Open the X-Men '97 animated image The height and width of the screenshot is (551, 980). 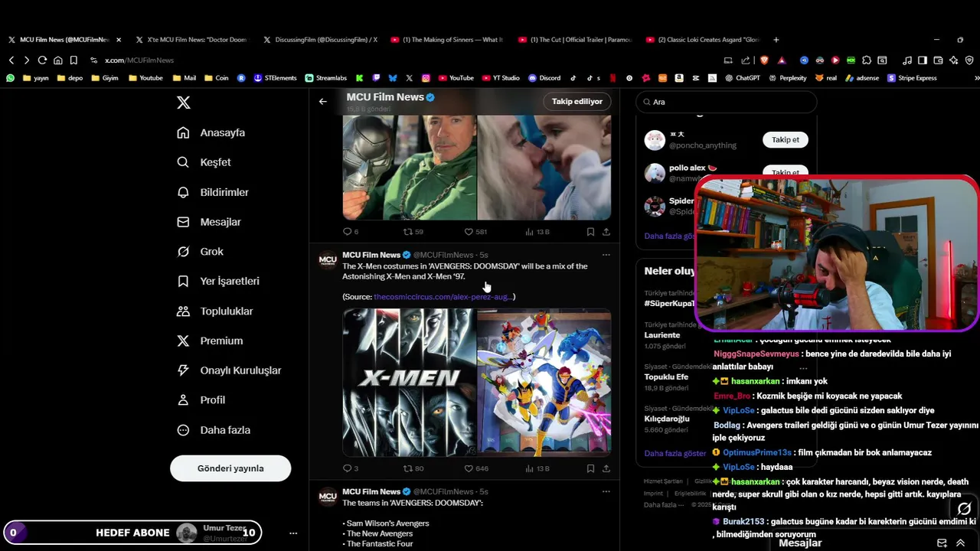pos(544,383)
